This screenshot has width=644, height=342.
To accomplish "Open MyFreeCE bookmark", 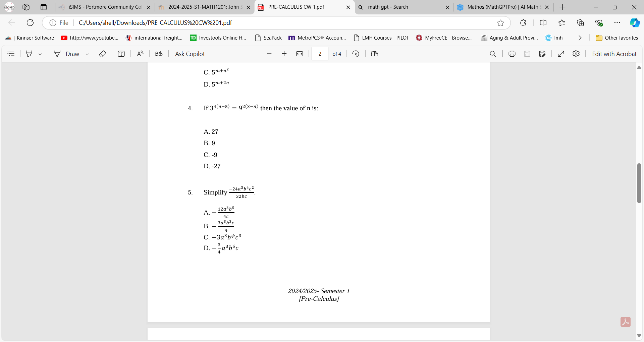I will pos(444,38).
